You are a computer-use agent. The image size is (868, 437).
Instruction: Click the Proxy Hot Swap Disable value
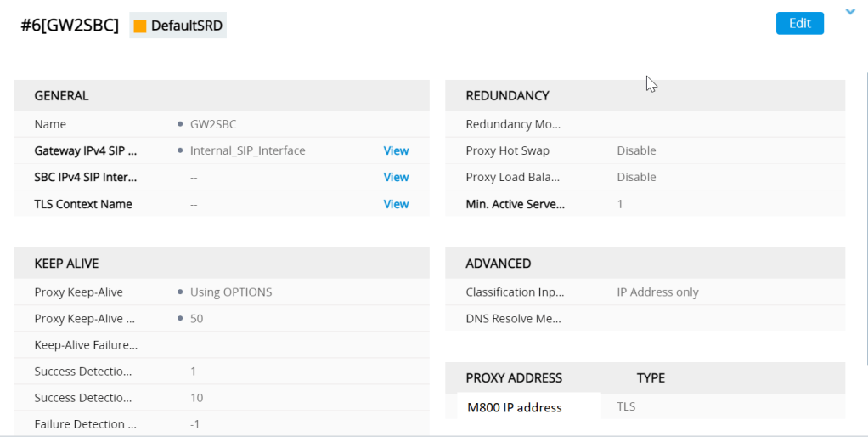636,150
